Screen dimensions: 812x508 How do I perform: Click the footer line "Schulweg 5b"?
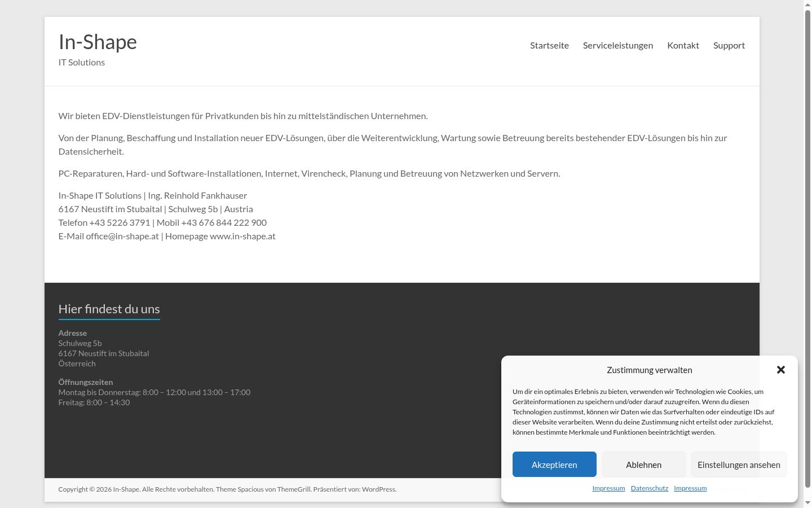pyautogui.click(x=80, y=343)
